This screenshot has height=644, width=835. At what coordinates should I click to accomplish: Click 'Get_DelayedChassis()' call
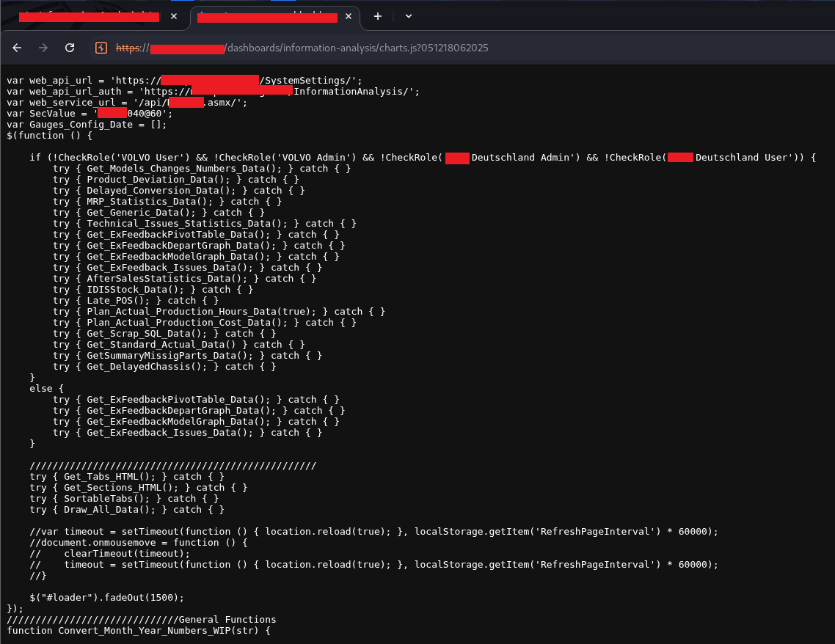pyautogui.click(x=147, y=367)
